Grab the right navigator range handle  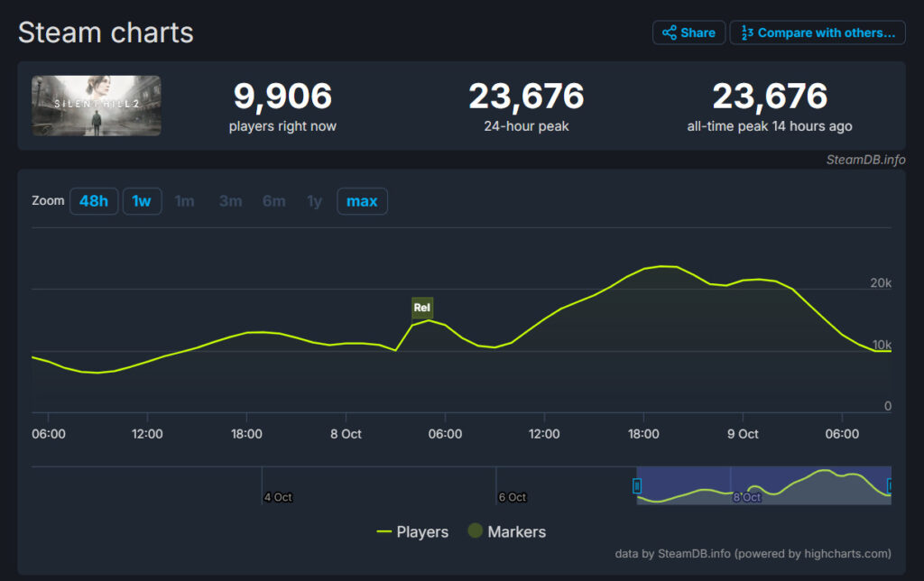(891, 486)
